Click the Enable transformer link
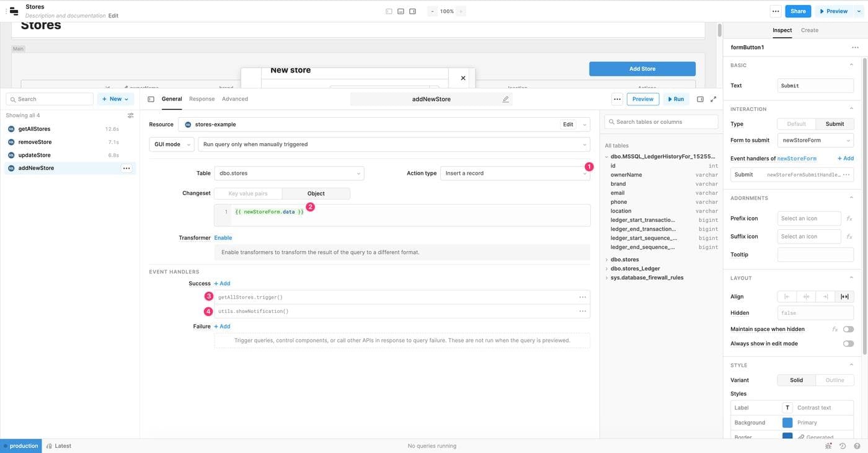The height and width of the screenshot is (453, 868). click(x=223, y=238)
